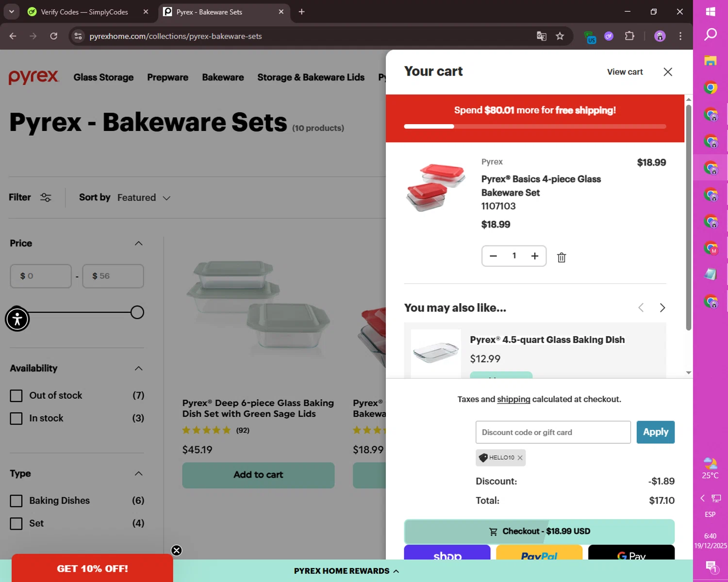Increase quantity with the plus button
Viewport: 728px width, 582px height.
point(534,256)
